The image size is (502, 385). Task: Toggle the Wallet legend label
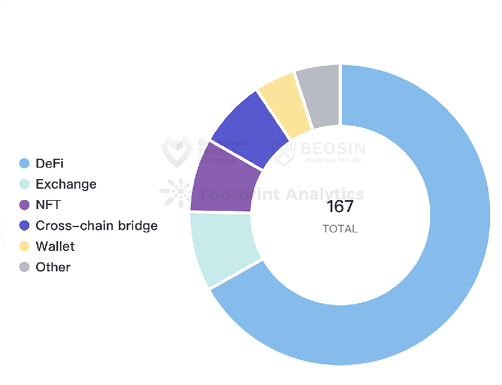click(55, 246)
